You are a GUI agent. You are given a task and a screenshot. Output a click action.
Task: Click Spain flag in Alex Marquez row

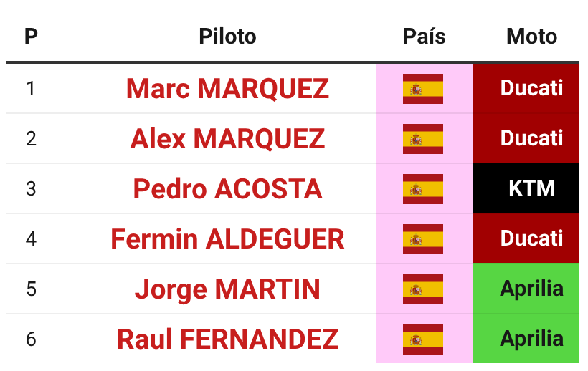coord(422,139)
